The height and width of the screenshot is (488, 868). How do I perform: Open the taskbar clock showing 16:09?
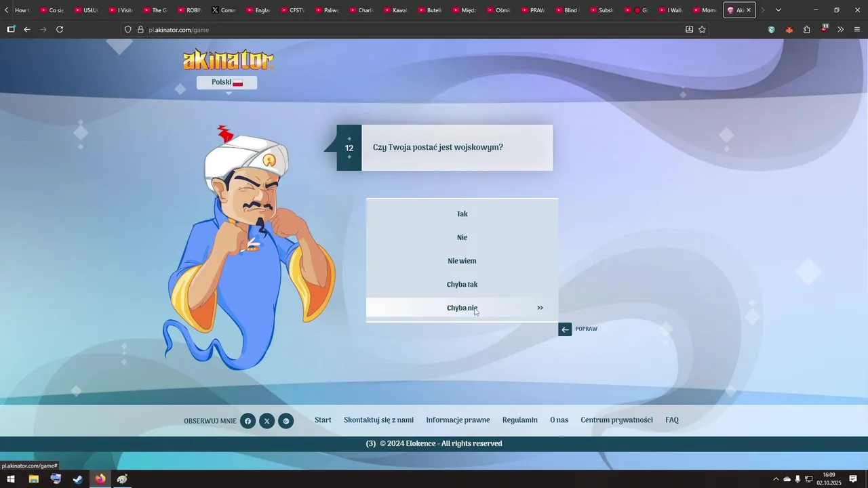point(829,479)
